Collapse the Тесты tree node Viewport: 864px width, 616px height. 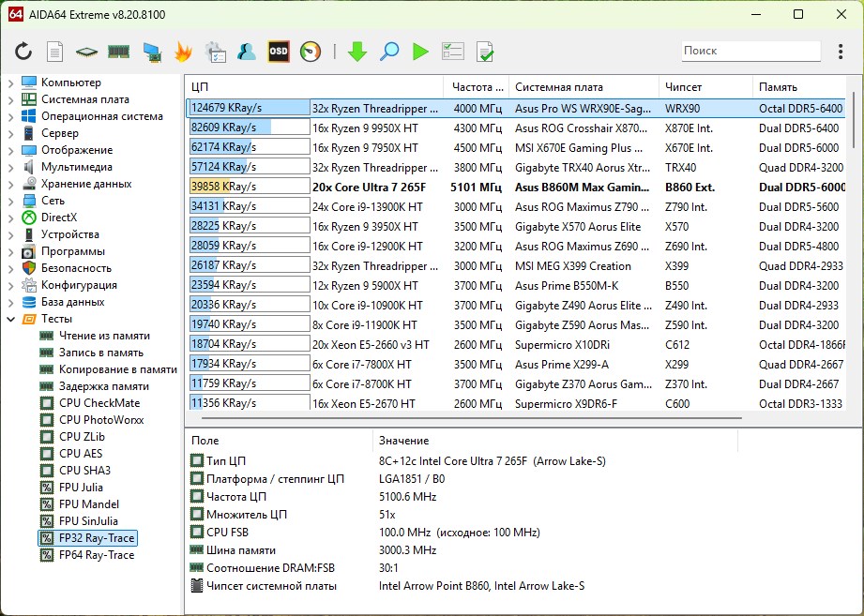10,319
